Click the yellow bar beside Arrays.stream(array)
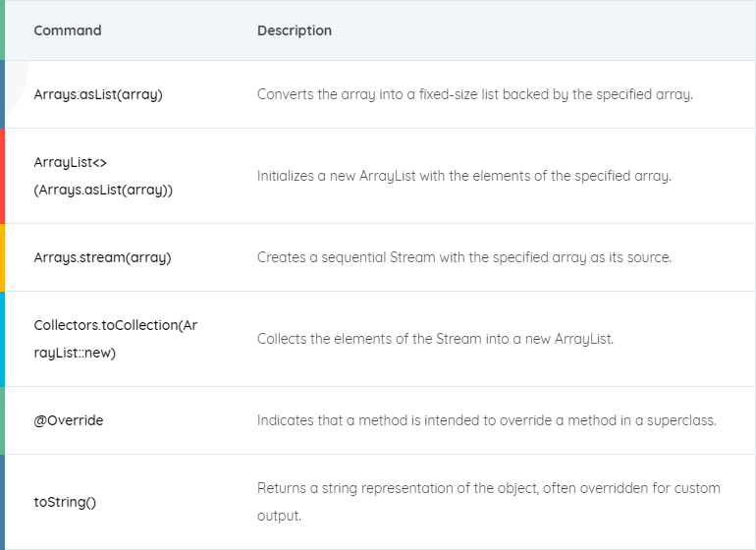Image resolution: width=756 pixels, height=550 pixels. tap(2, 257)
